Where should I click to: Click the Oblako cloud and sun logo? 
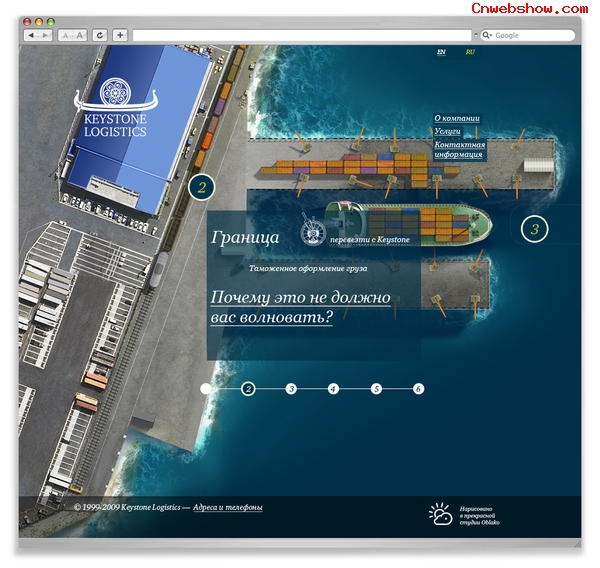[x=440, y=514]
